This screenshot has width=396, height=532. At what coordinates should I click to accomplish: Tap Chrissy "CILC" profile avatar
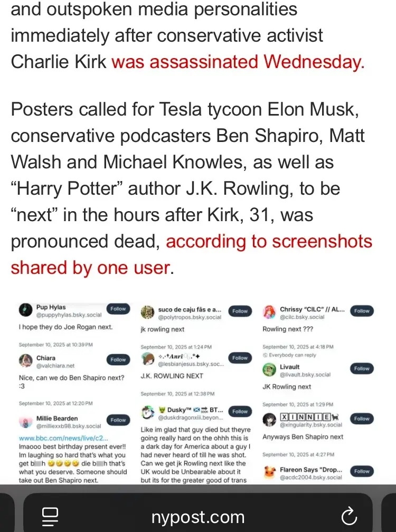click(x=269, y=312)
